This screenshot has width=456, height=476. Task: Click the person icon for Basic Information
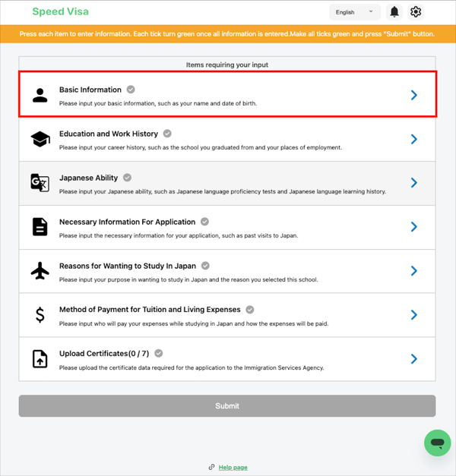pyautogui.click(x=40, y=96)
